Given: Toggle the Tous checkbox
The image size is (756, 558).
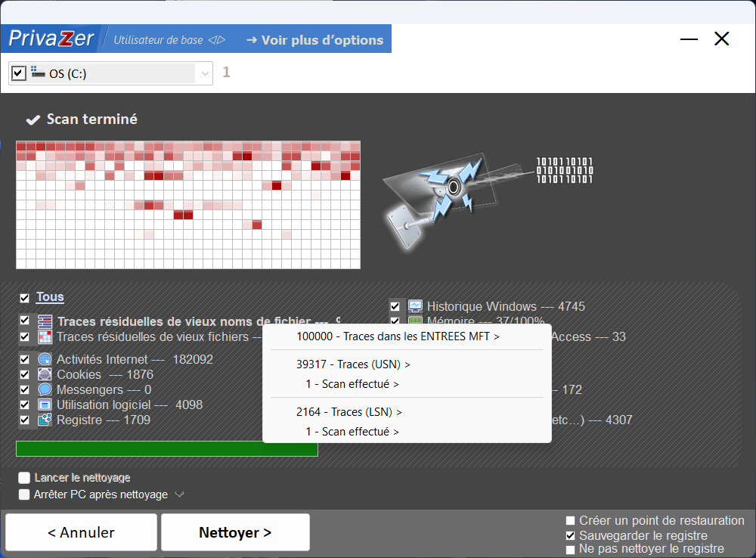Looking at the screenshot, I should (x=25, y=298).
